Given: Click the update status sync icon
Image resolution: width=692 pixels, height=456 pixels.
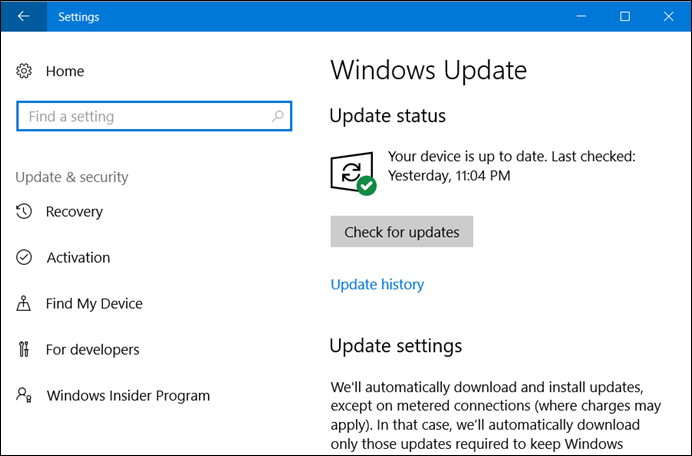Looking at the screenshot, I should click(x=353, y=173).
